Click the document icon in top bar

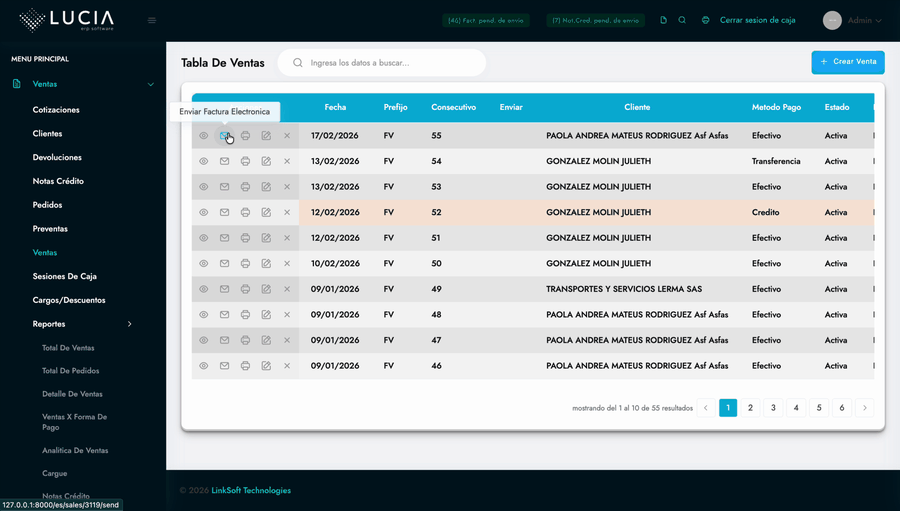point(663,20)
